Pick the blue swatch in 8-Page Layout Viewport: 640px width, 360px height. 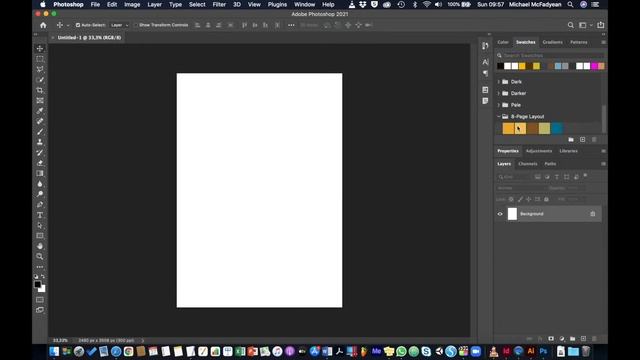557,128
